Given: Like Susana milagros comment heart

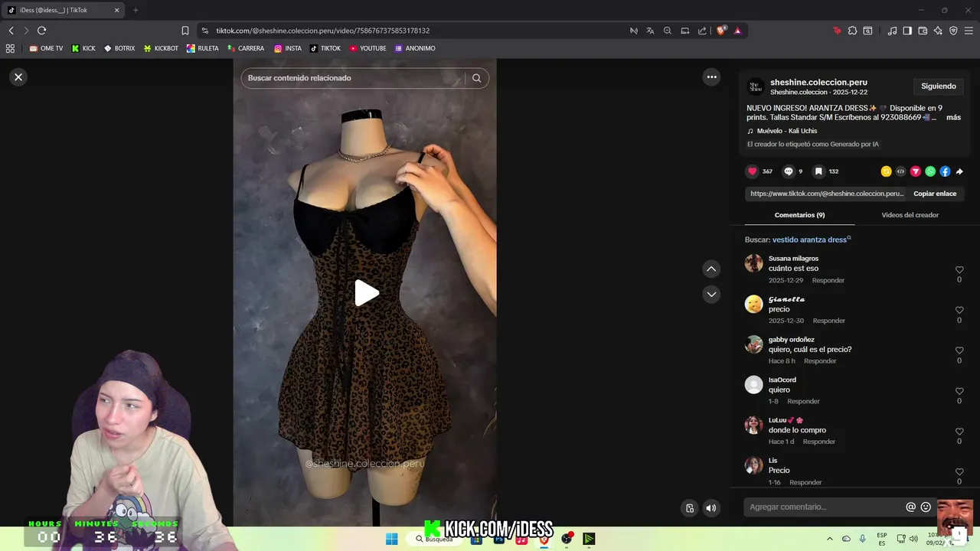Looking at the screenshot, I should [x=959, y=270].
